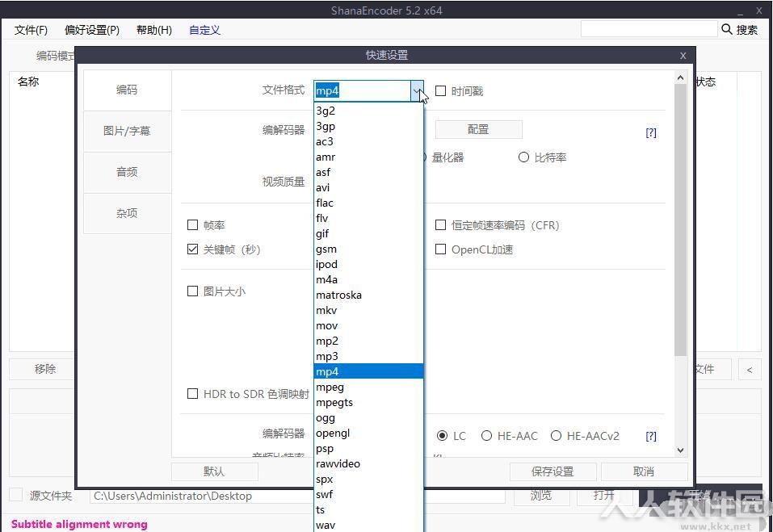Choose matroska from the format list
Viewport: 773px width, 532px height.
(369, 295)
